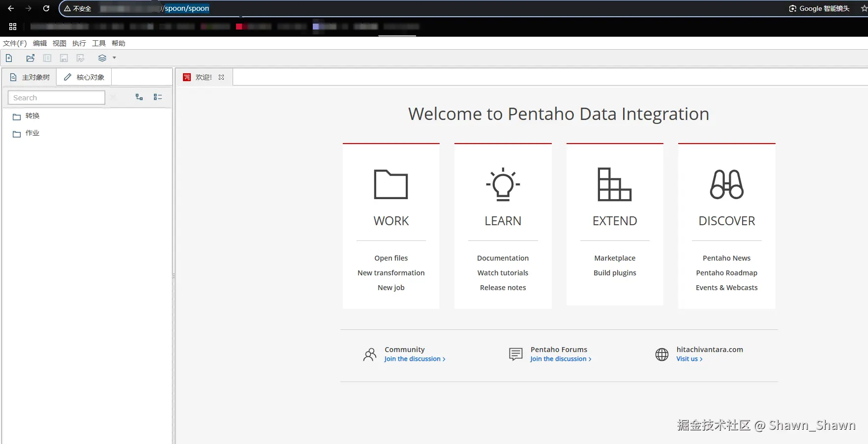Open the 编辑 menu
This screenshot has width=868, height=444.
pyautogui.click(x=40, y=43)
